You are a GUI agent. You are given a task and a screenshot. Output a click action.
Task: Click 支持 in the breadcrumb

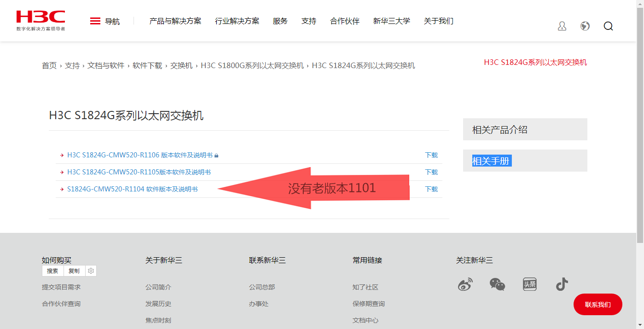coord(72,66)
